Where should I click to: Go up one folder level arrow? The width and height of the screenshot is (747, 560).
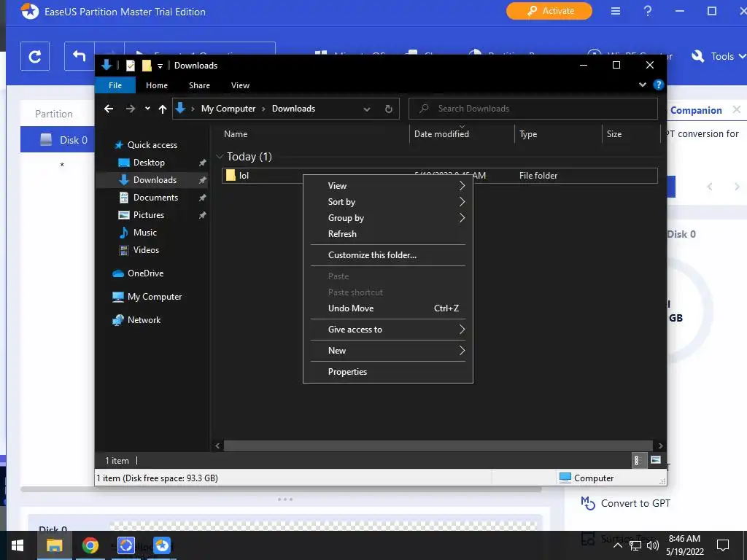(x=163, y=109)
